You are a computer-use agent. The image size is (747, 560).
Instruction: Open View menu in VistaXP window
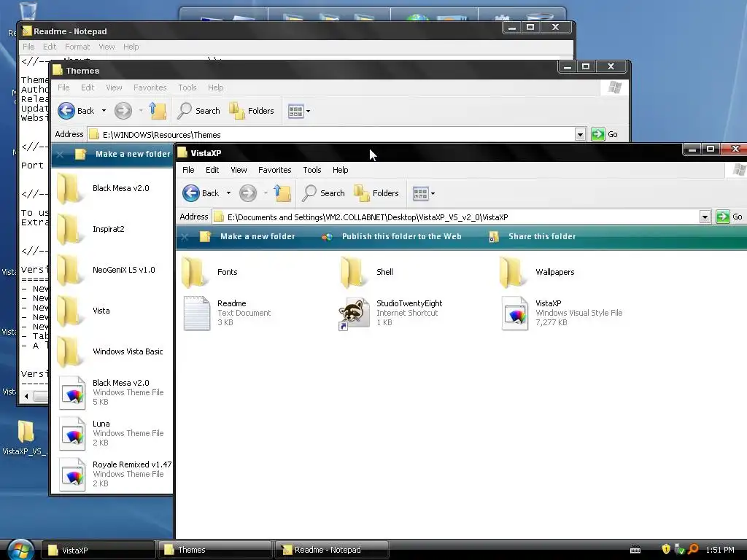[x=239, y=170]
